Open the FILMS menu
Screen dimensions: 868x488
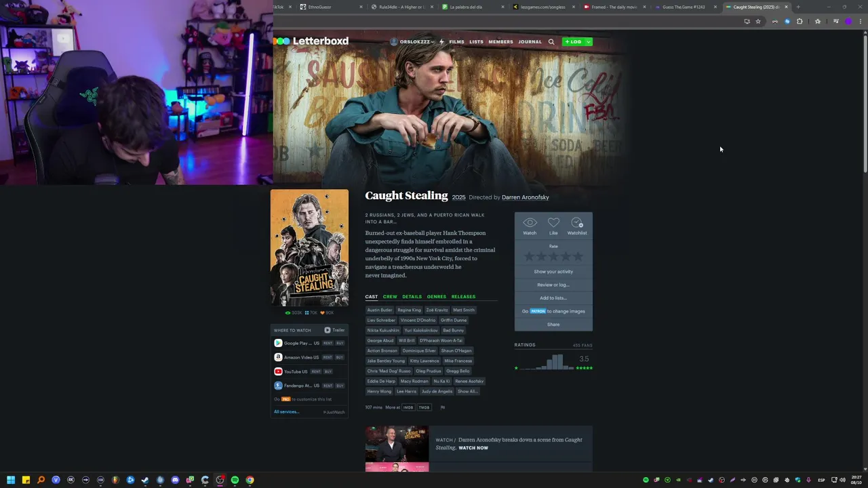coord(456,42)
